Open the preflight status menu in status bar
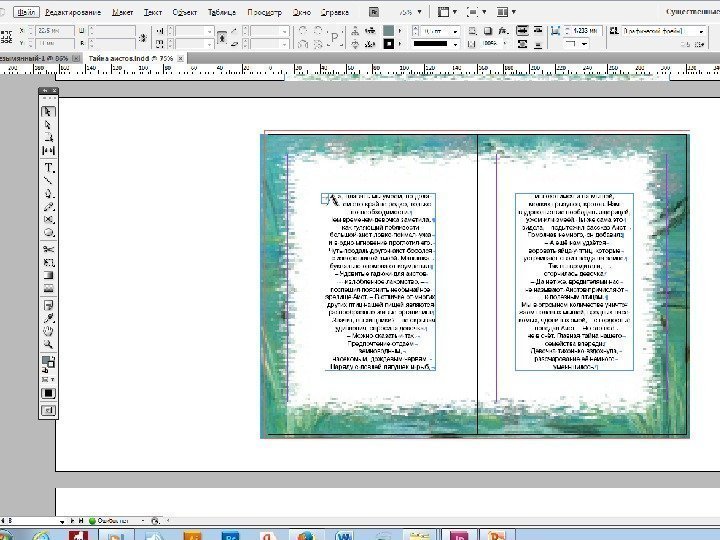Screen dimensions: 720x540 [143, 520]
